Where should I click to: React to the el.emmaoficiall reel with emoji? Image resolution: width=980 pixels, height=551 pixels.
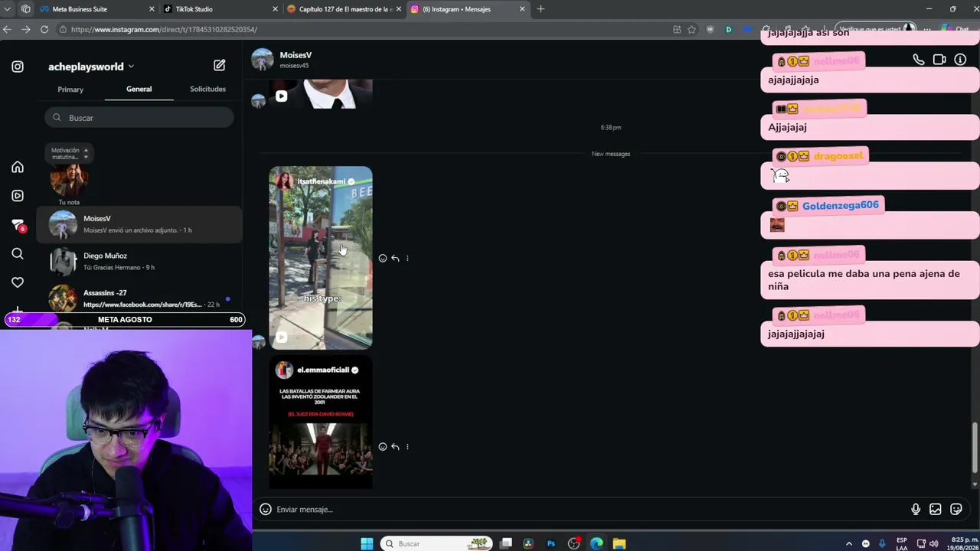tap(383, 447)
